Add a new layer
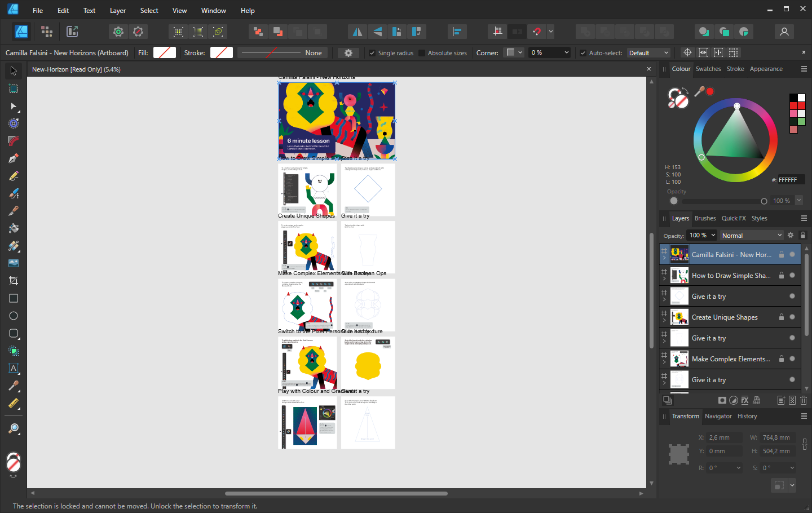812x513 pixels. pos(781,400)
